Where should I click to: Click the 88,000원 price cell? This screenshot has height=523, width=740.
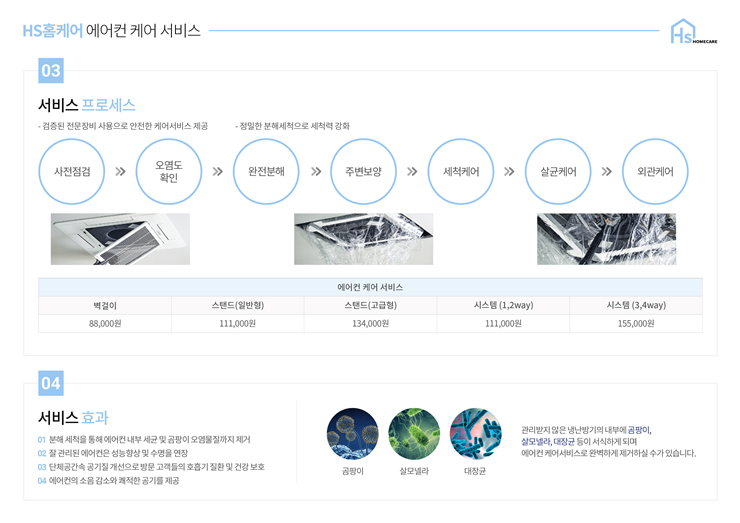[105, 324]
